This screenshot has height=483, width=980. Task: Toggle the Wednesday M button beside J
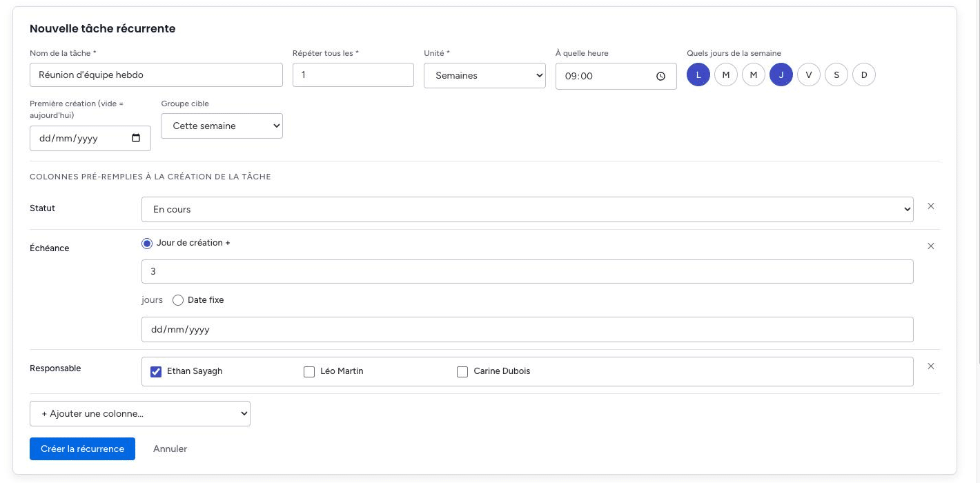(754, 75)
